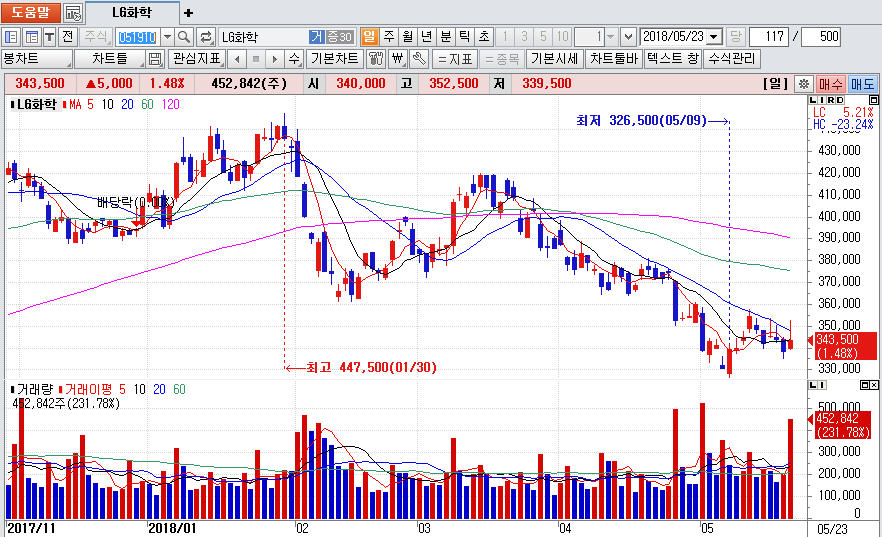Open the date picker dropdown for 2018/05/23
This screenshot has width=882, height=537.
pos(714,36)
